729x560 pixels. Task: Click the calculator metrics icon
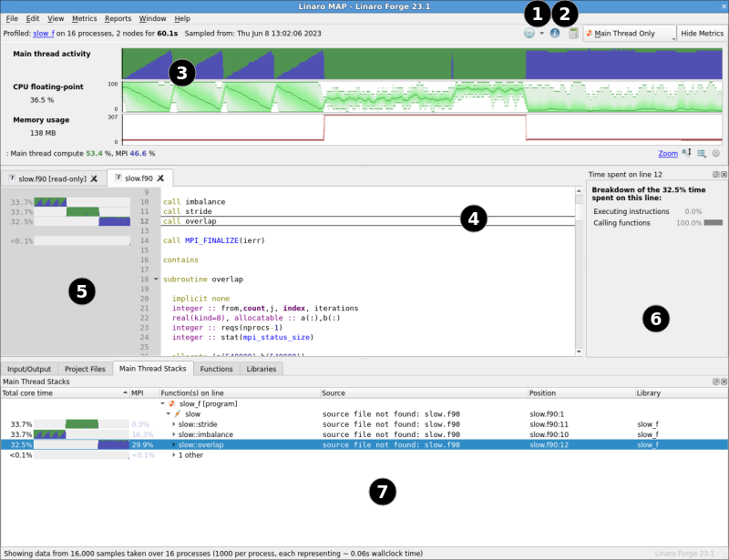pyautogui.click(x=574, y=33)
